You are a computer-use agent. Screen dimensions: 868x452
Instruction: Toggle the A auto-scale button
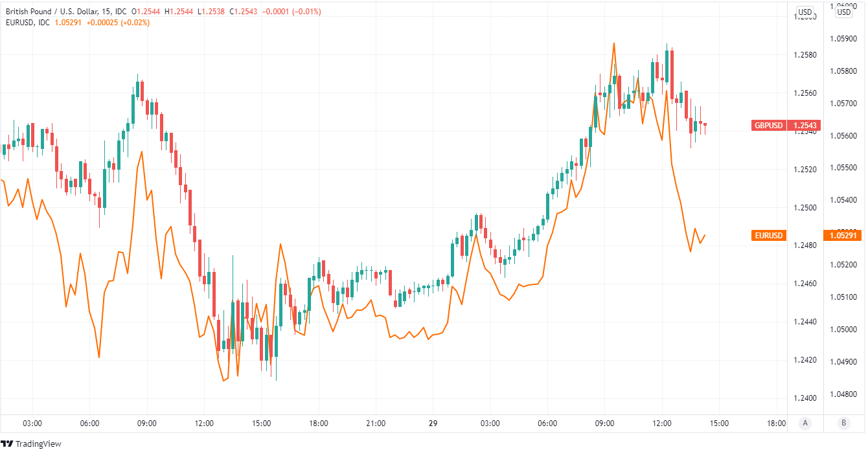805,424
